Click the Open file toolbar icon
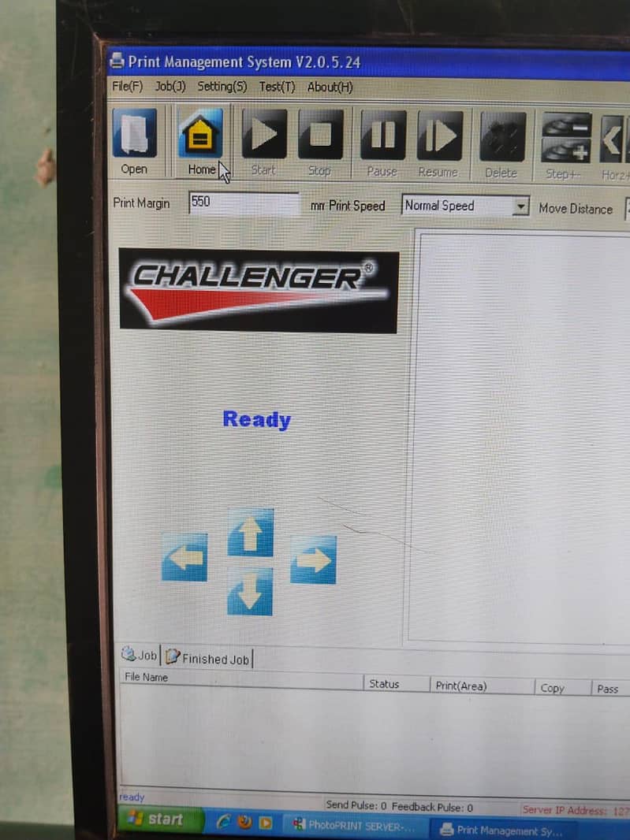This screenshot has height=840, width=630. click(x=134, y=135)
